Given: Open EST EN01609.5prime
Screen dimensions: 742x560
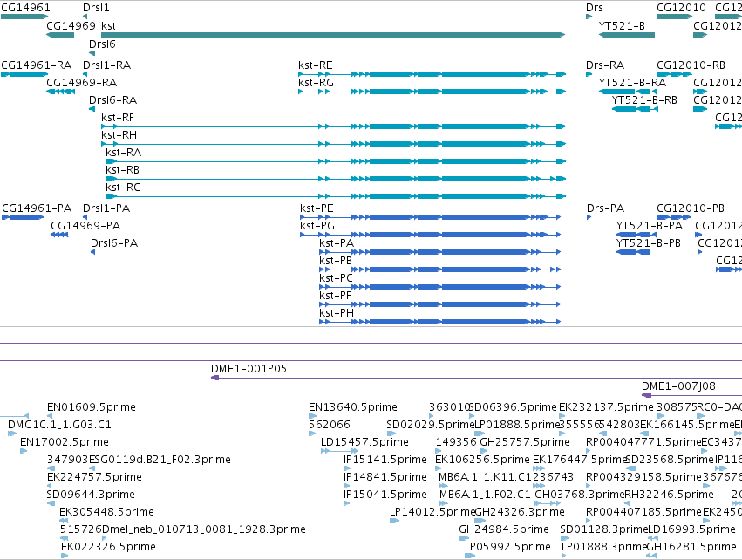Looking at the screenshot, I should coord(92,407).
